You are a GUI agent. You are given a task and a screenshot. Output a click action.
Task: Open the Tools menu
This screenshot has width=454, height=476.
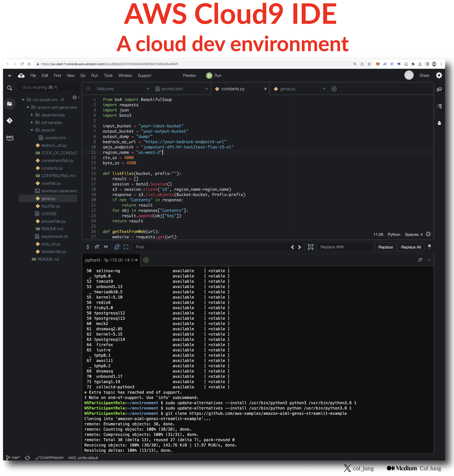108,75
